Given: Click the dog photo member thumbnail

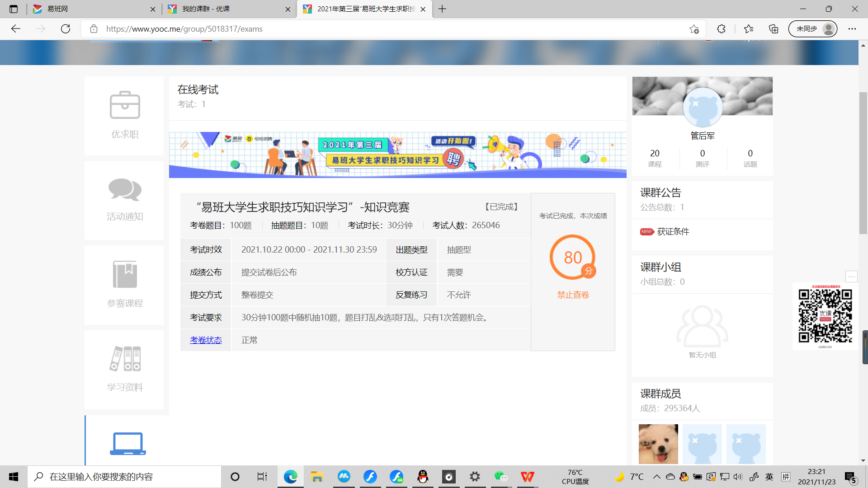Looking at the screenshot, I should [x=658, y=444].
